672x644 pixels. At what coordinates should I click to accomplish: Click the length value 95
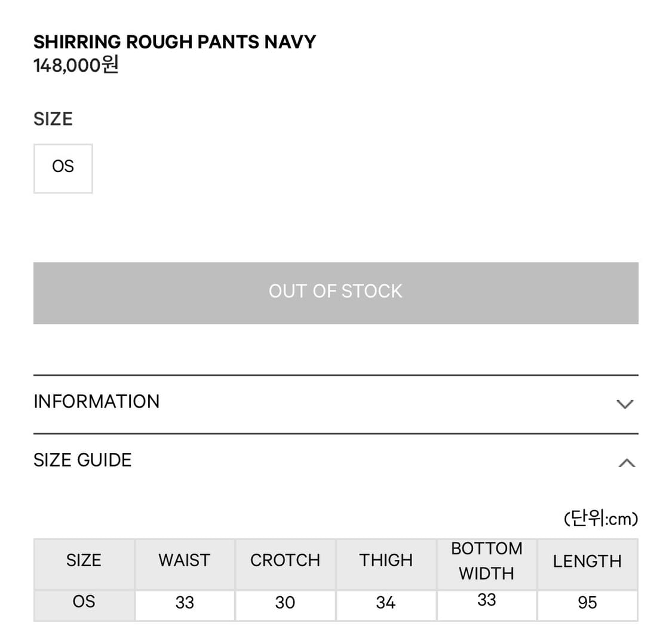pyautogui.click(x=587, y=603)
